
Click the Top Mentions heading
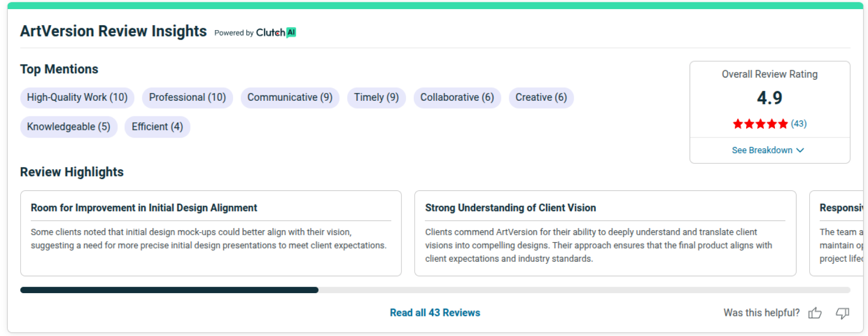point(59,69)
